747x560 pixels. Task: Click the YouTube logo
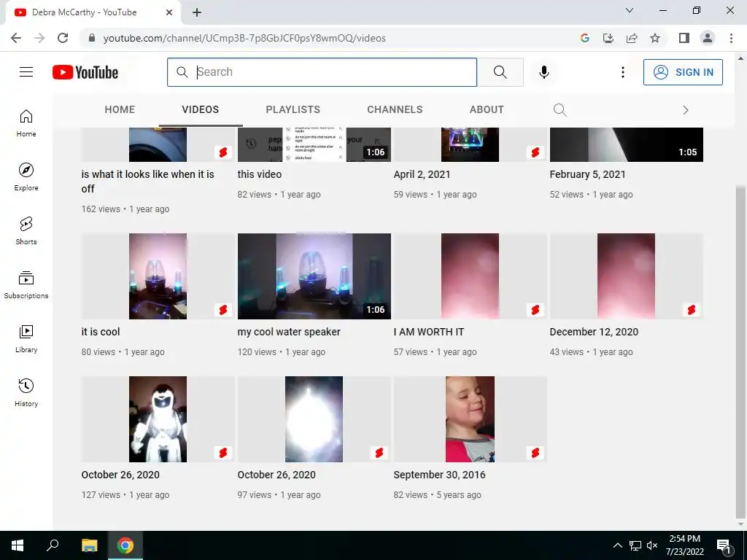[85, 72]
